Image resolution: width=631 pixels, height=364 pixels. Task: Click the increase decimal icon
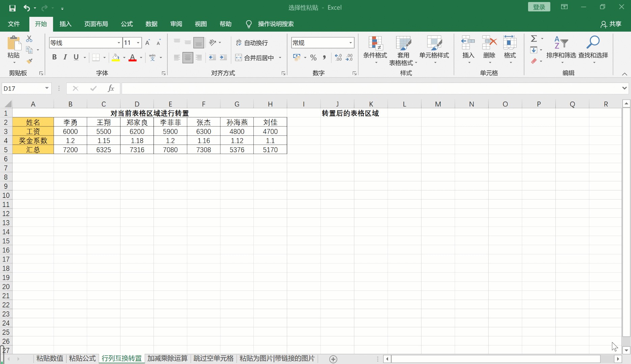pyautogui.click(x=338, y=58)
